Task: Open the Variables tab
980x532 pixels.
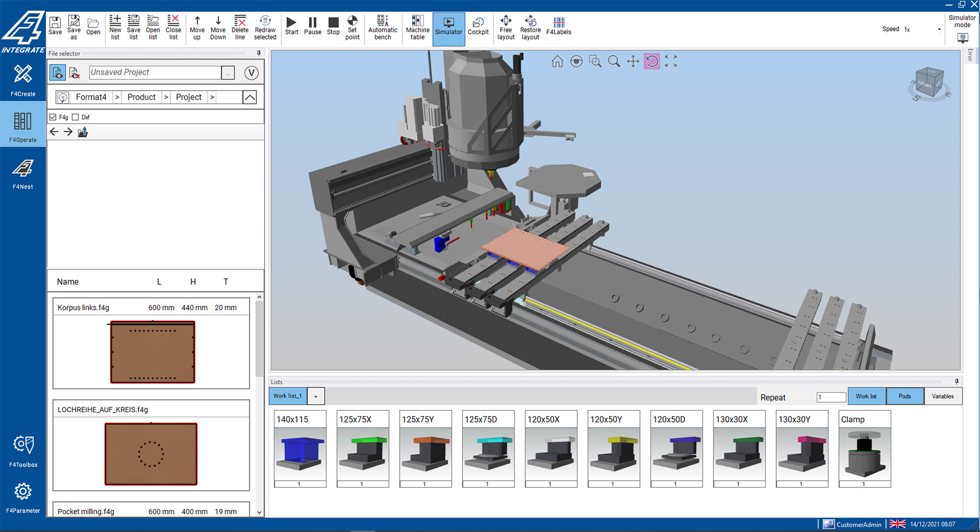Action: pyautogui.click(x=943, y=396)
